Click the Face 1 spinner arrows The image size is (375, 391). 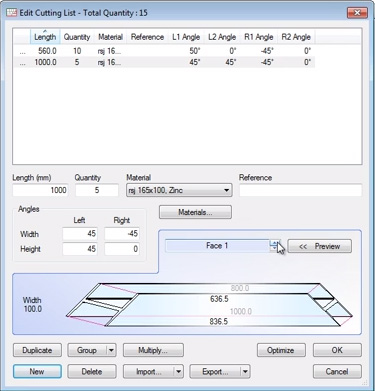pos(274,246)
